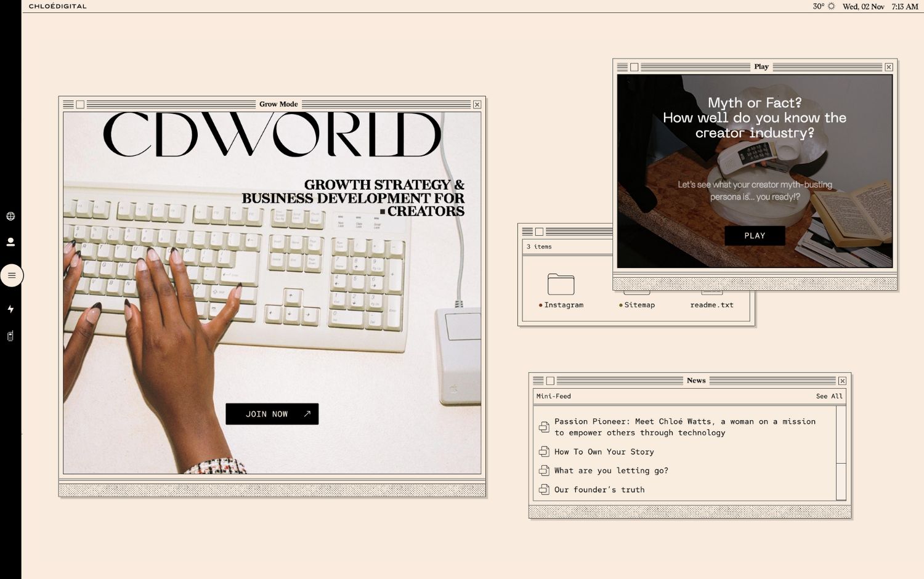This screenshot has height=579, width=924.
Task: Open 'See All' in the News window
Action: click(829, 396)
